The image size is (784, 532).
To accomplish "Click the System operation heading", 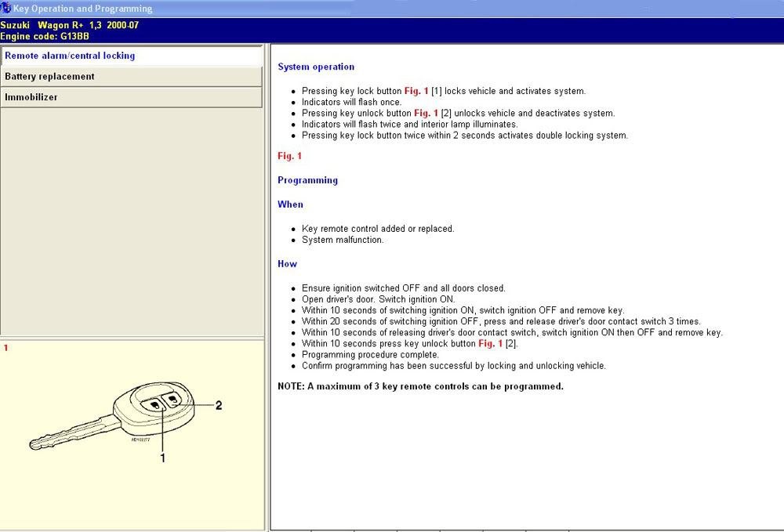I will coord(316,67).
